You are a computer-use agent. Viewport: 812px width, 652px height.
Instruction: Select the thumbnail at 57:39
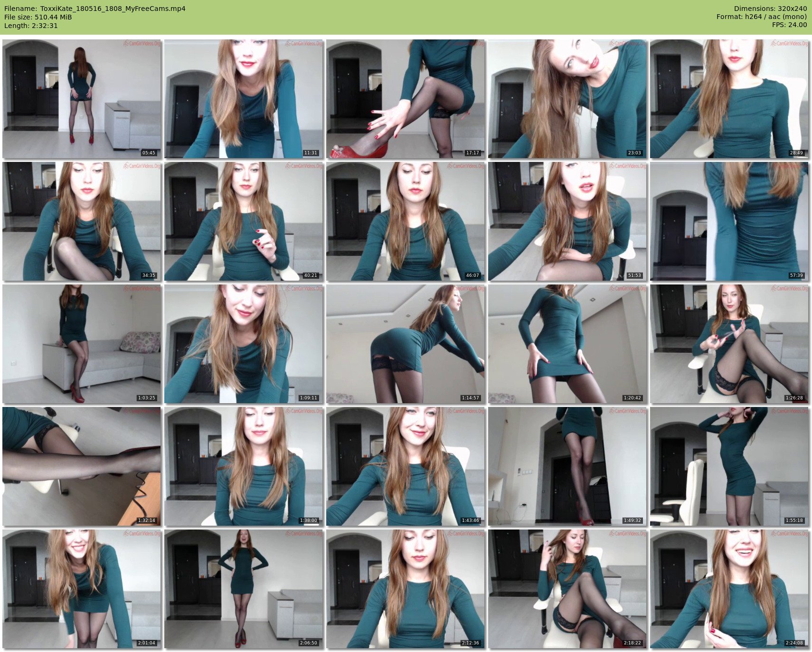(729, 221)
